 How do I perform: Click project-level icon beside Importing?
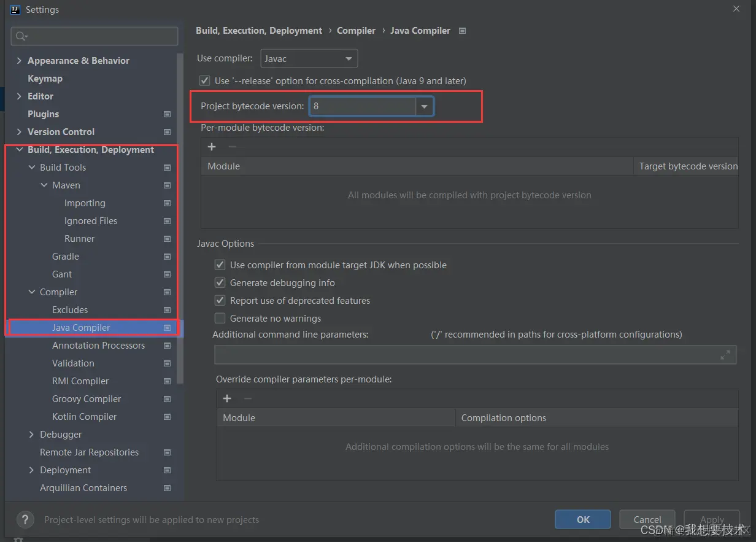click(x=167, y=203)
